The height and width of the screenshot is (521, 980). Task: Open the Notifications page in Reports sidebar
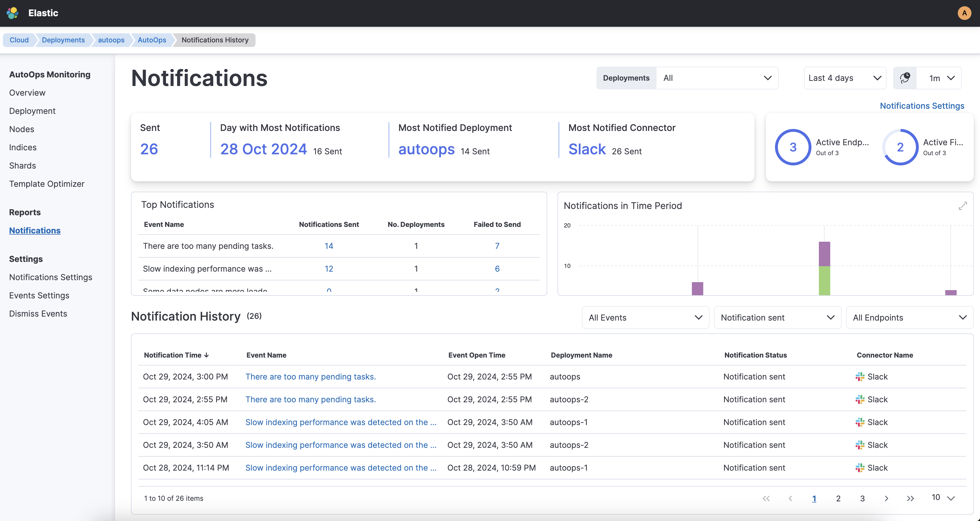[35, 230]
